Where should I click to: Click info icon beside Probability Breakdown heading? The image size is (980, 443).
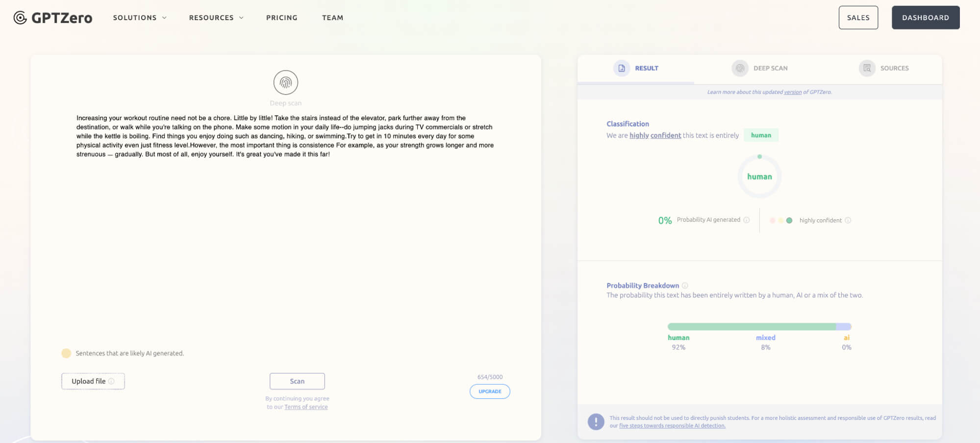pyautogui.click(x=685, y=286)
